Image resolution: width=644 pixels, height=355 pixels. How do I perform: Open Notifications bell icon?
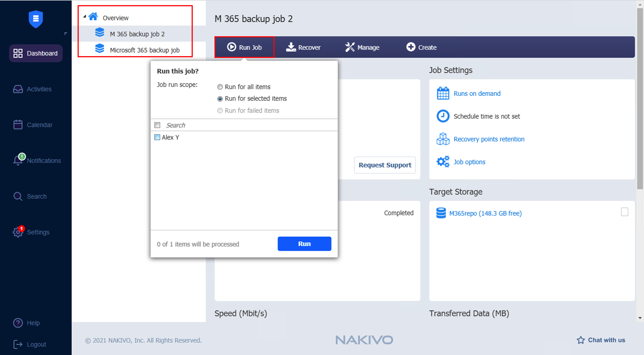point(18,160)
